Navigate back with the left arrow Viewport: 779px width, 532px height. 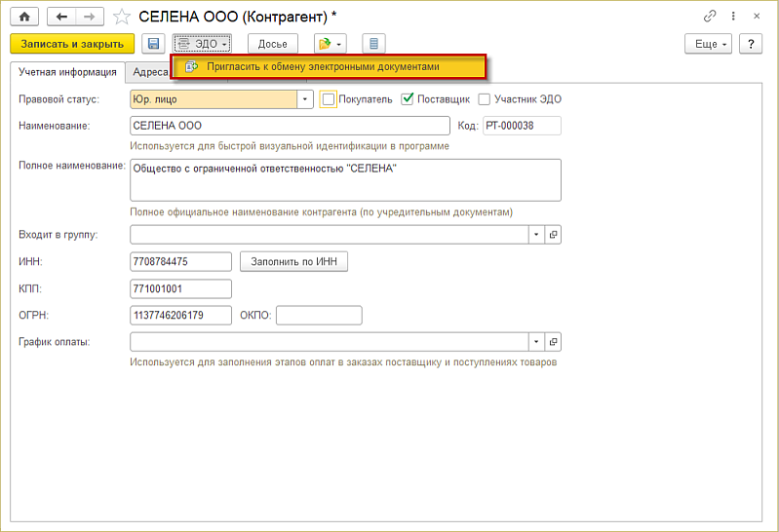click(61, 17)
